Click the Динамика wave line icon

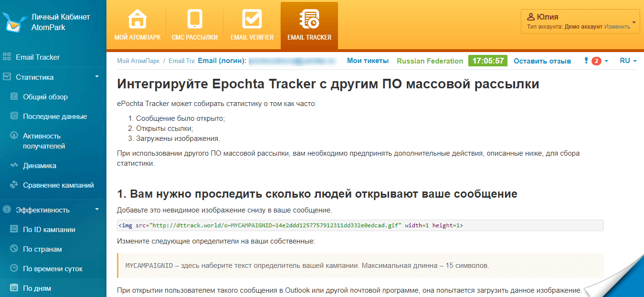click(14, 166)
